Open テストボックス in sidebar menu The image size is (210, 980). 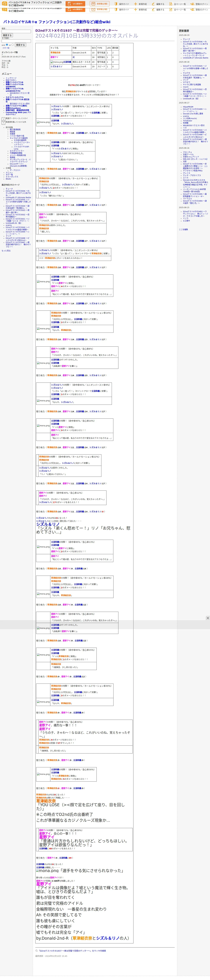[12, 177]
